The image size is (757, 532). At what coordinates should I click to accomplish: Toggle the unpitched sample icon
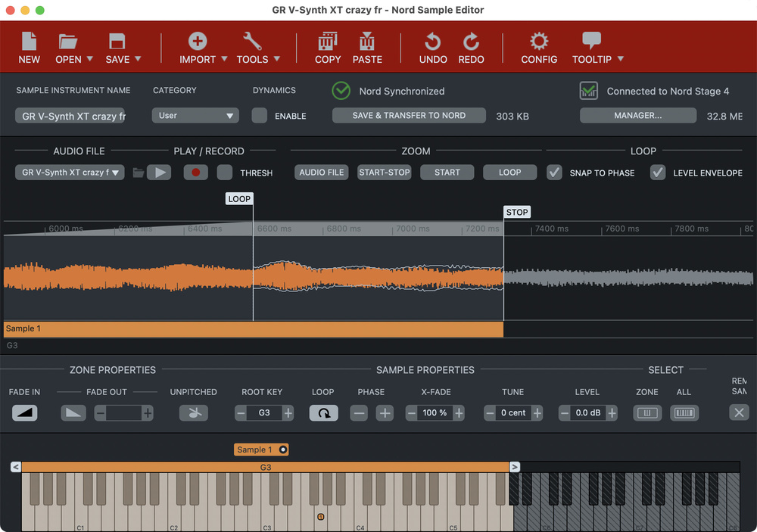click(194, 412)
